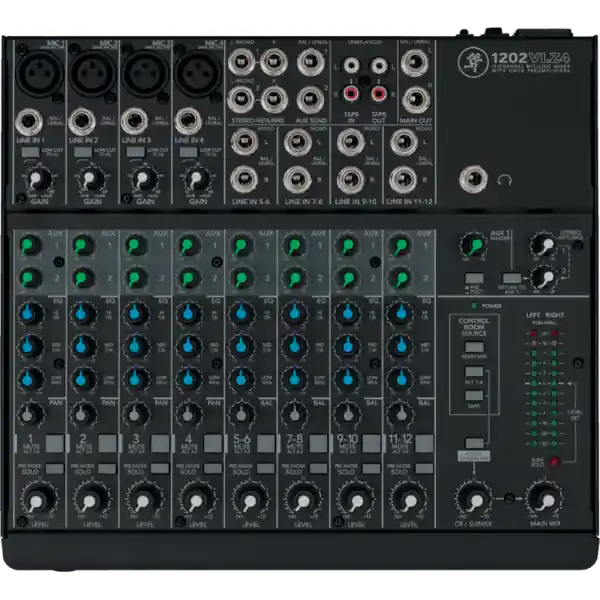The width and height of the screenshot is (600, 600).
Task: Click the MAIN OUT right jack
Action: tap(416, 100)
